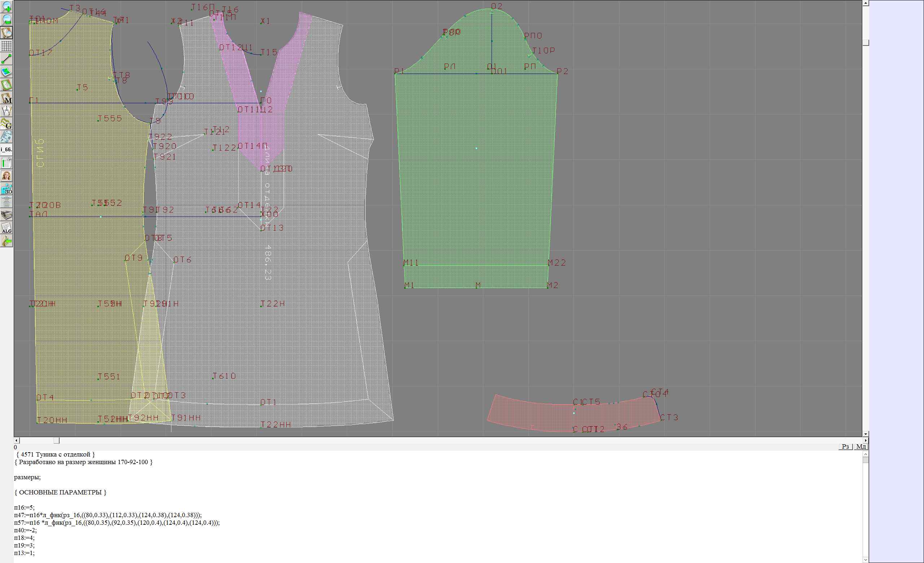Click in the line п16:=5;
The height and width of the screenshot is (563, 924).
25,507
